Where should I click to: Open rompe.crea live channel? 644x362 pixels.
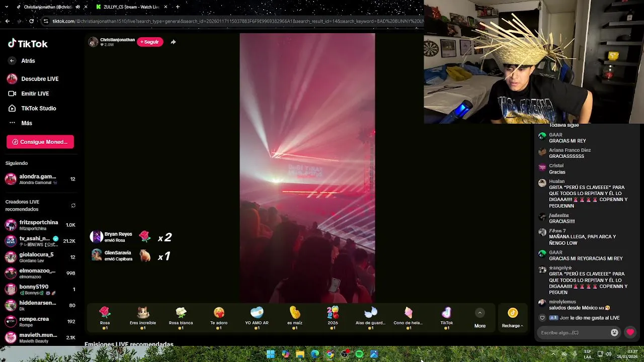point(40,321)
